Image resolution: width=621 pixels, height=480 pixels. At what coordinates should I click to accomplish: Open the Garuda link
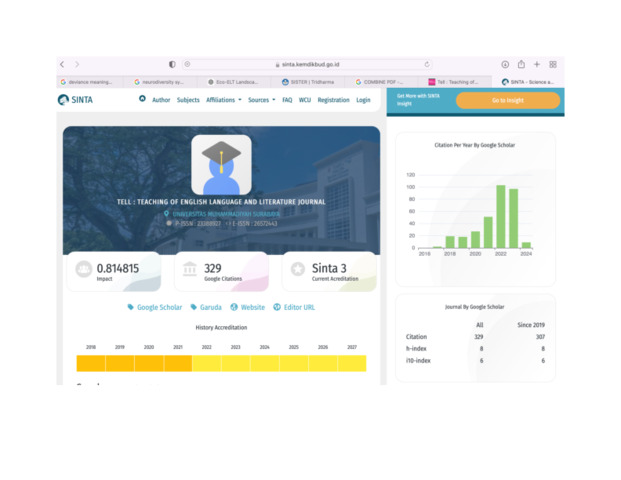211,307
